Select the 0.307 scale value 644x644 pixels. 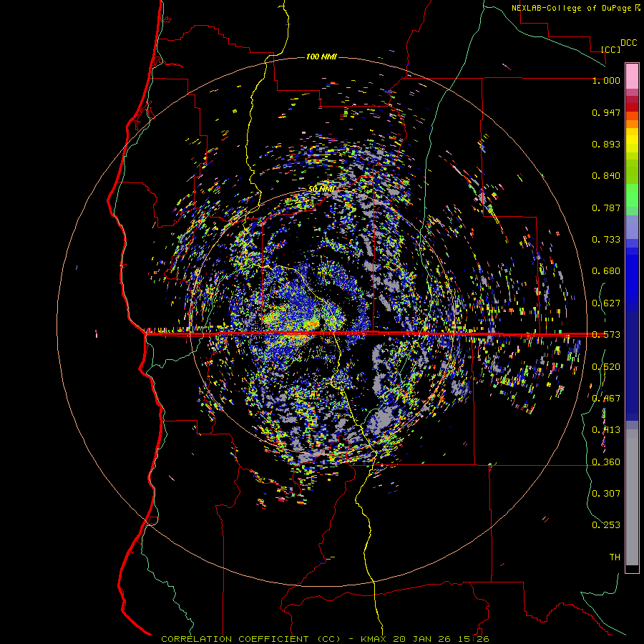tap(606, 494)
